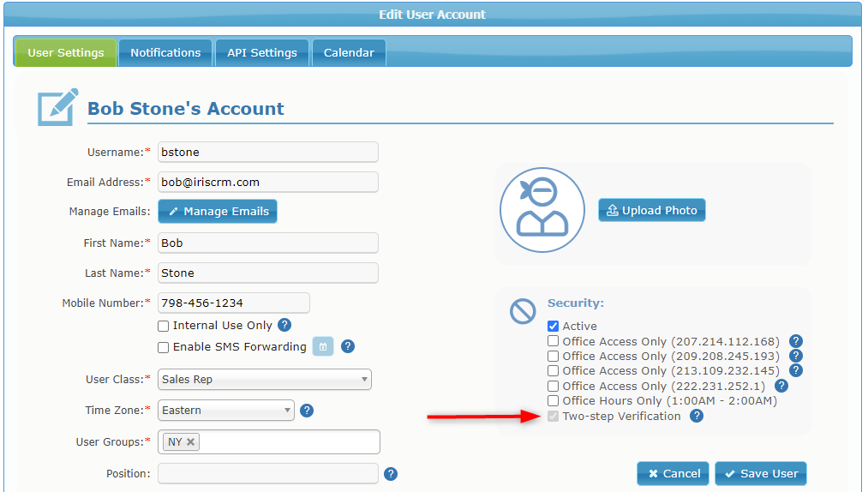Click the Bob Stone's Account heading
868x492 pixels.
[186, 109]
